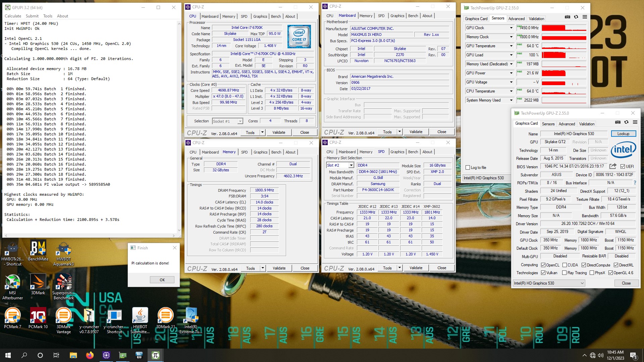
Task: Click Lookup button in GPU-Z
Action: (x=623, y=134)
